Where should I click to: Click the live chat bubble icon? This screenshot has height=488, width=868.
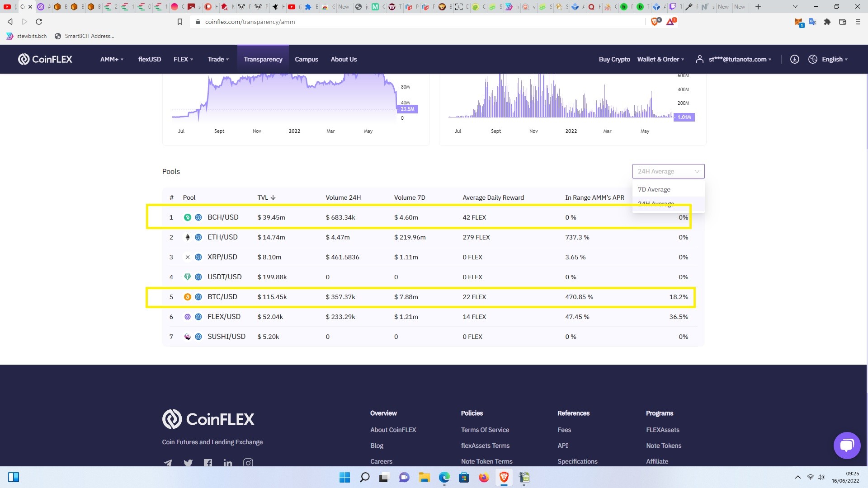pyautogui.click(x=847, y=446)
